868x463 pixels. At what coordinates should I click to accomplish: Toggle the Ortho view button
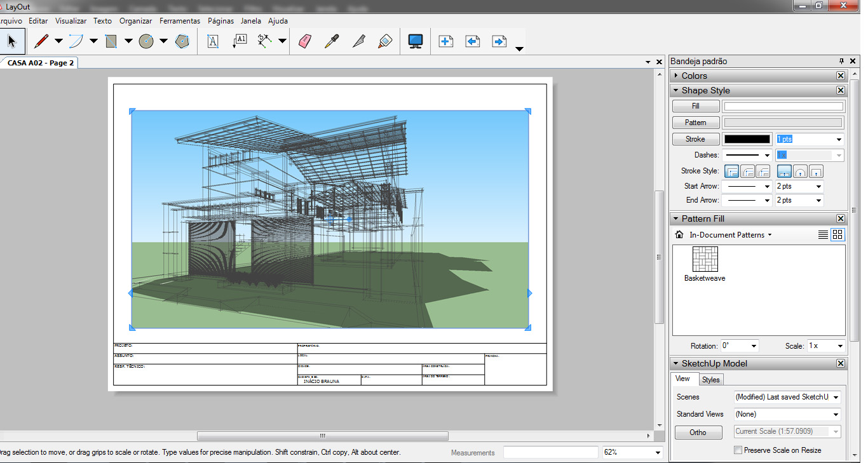[698, 433]
